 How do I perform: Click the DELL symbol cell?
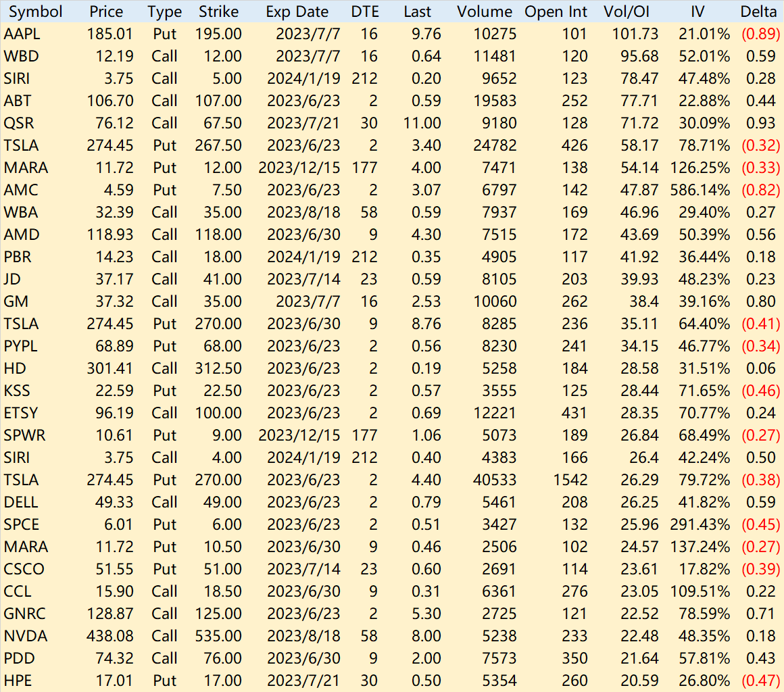tap(21, 502)
